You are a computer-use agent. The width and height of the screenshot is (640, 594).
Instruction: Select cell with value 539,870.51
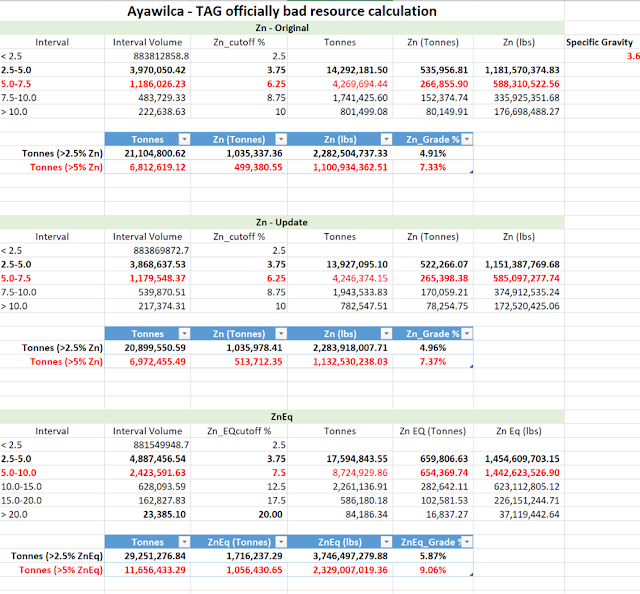pos(147,292)
